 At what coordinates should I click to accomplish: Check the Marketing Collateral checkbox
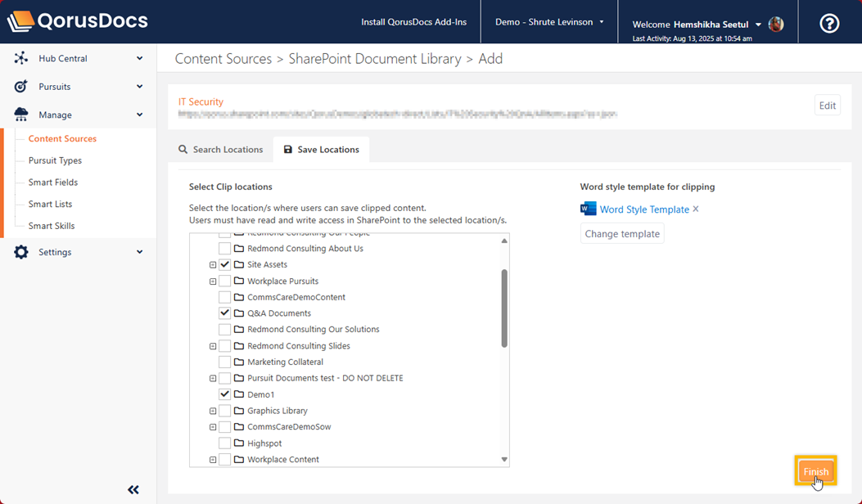point(224,362)
